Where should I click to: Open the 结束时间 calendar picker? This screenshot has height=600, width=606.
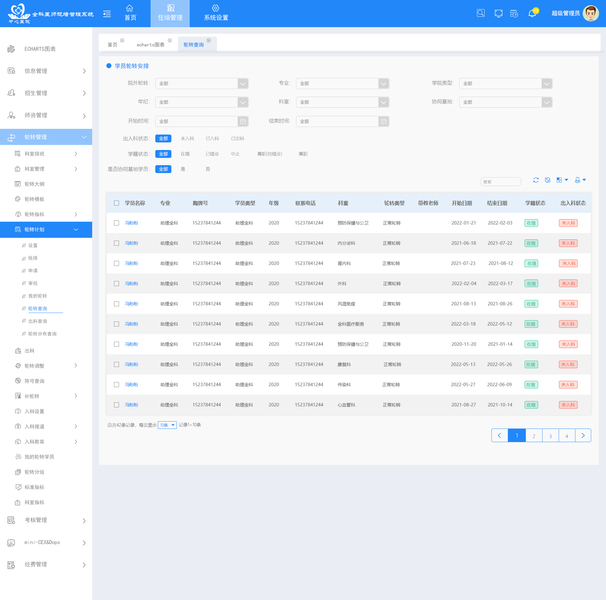coord(383,121)
